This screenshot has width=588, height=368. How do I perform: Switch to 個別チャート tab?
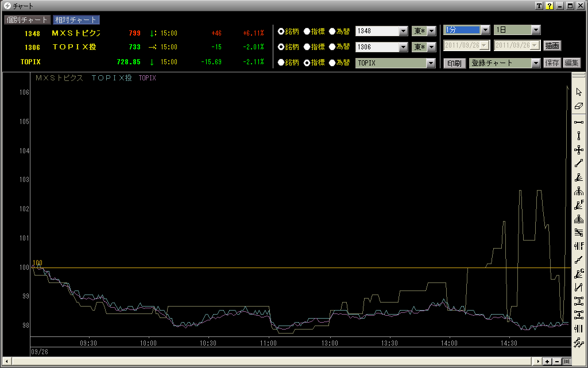point(26,20)
